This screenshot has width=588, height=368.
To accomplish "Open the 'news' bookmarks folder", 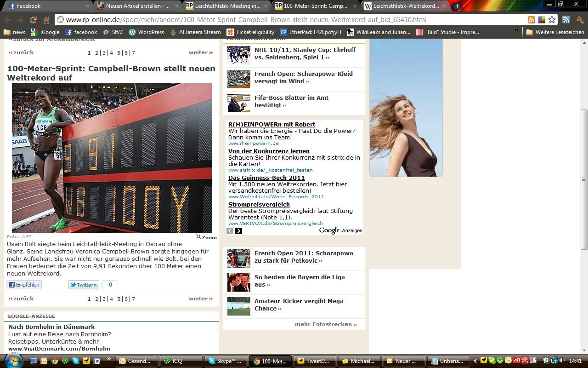I will click(14, 32).
